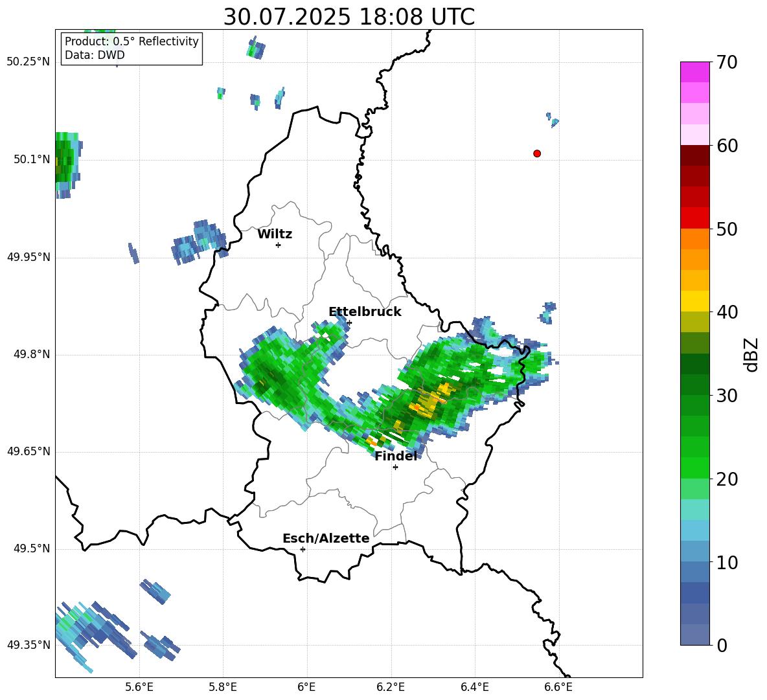Click the 50.25°N latitude label

tap(29, 62)
